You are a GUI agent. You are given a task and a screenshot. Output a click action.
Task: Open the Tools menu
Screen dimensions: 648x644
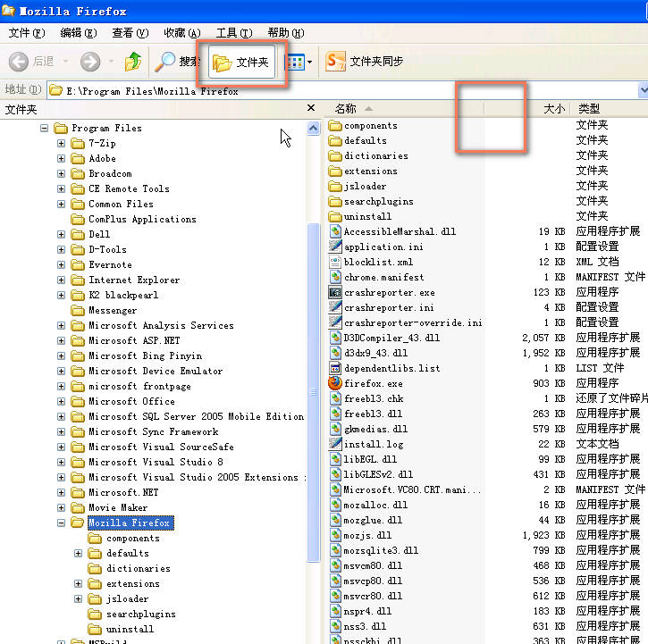(234, 33)
